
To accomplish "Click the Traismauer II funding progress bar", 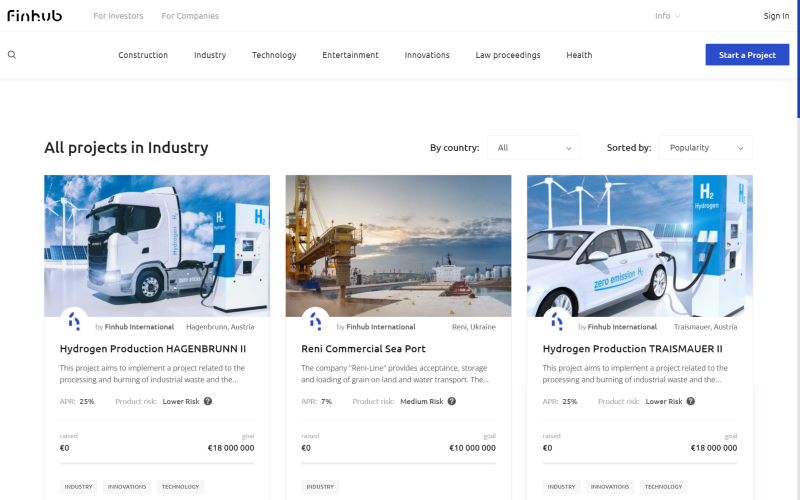I will 640,463.
